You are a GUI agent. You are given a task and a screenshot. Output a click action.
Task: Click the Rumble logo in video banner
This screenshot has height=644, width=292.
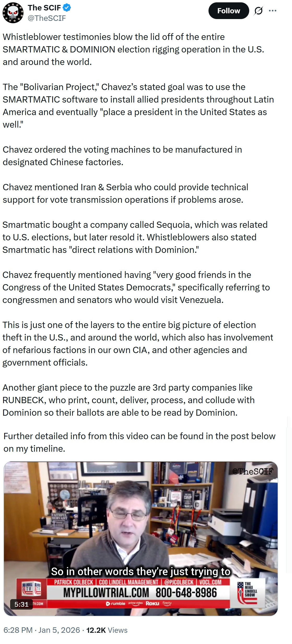116,604
